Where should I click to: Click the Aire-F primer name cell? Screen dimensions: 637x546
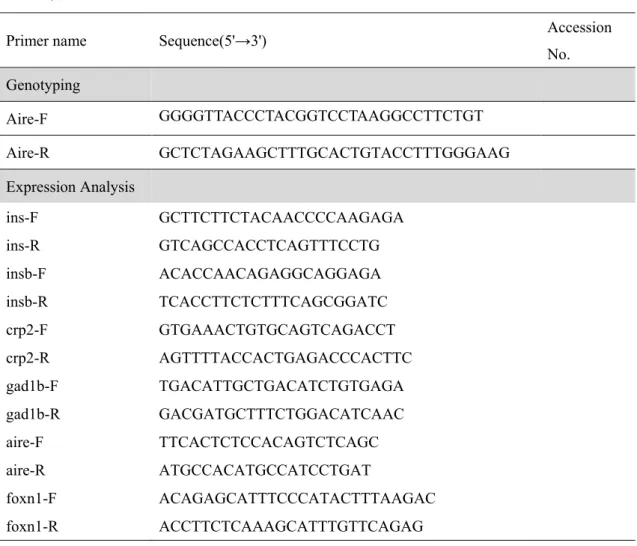[x=27, y=119]
